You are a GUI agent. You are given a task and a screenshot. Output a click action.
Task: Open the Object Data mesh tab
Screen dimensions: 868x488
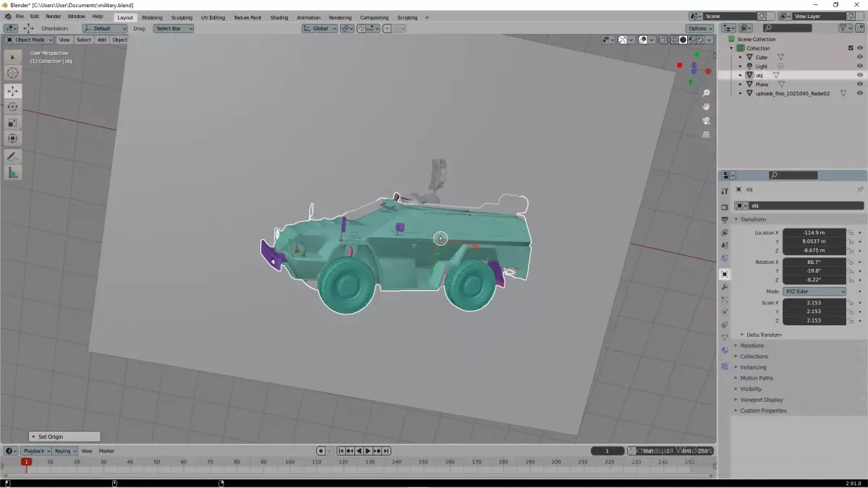point(725,338)
